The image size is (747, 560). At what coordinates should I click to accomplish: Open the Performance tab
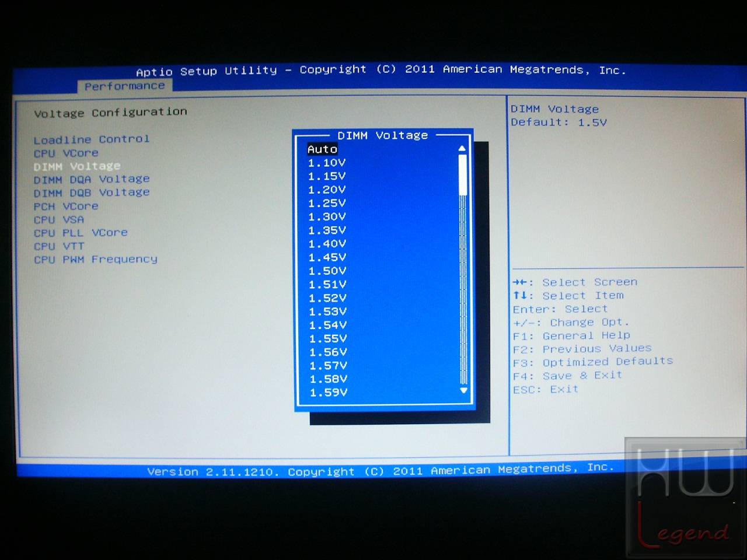pos(124,86)
